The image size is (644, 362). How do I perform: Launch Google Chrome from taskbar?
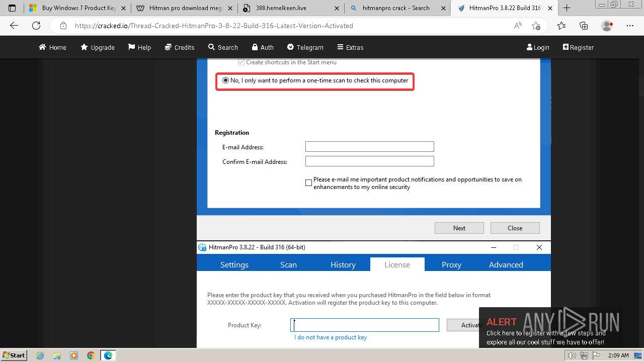[x=91, y=355]
